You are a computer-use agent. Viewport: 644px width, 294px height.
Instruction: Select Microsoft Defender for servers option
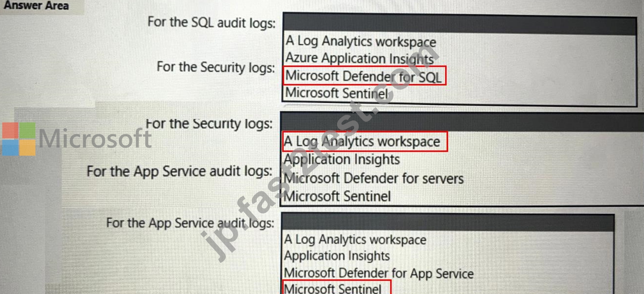374,178
